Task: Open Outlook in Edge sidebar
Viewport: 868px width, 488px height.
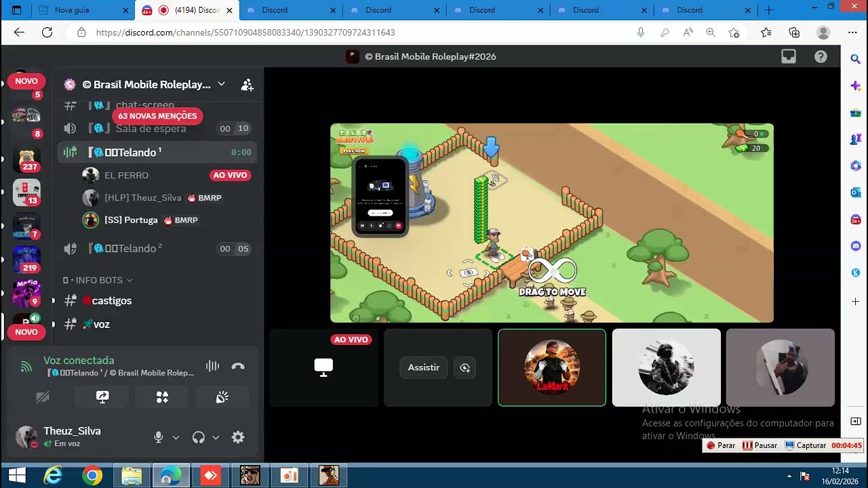Action: [x=855, y=192]
